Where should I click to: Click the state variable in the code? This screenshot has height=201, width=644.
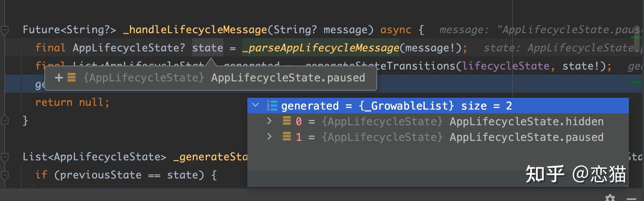click(207, 48)
